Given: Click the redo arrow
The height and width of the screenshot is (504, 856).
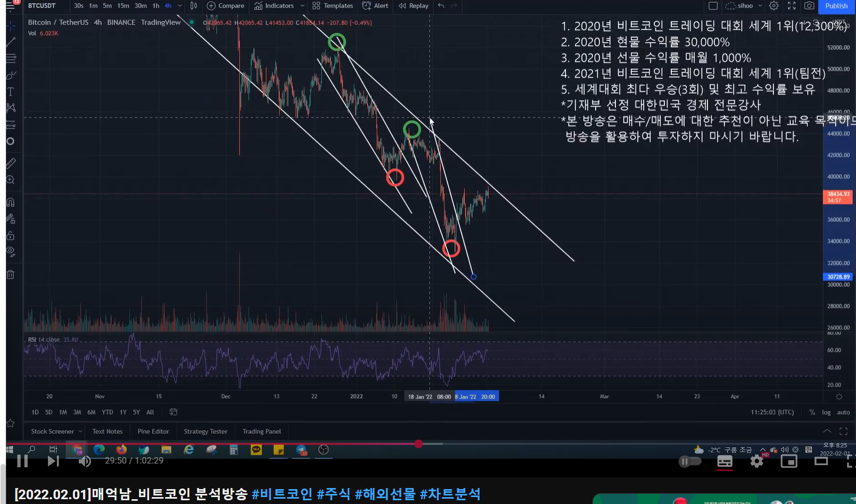Looking at the screenshot, I should click(x=454, y=6).
